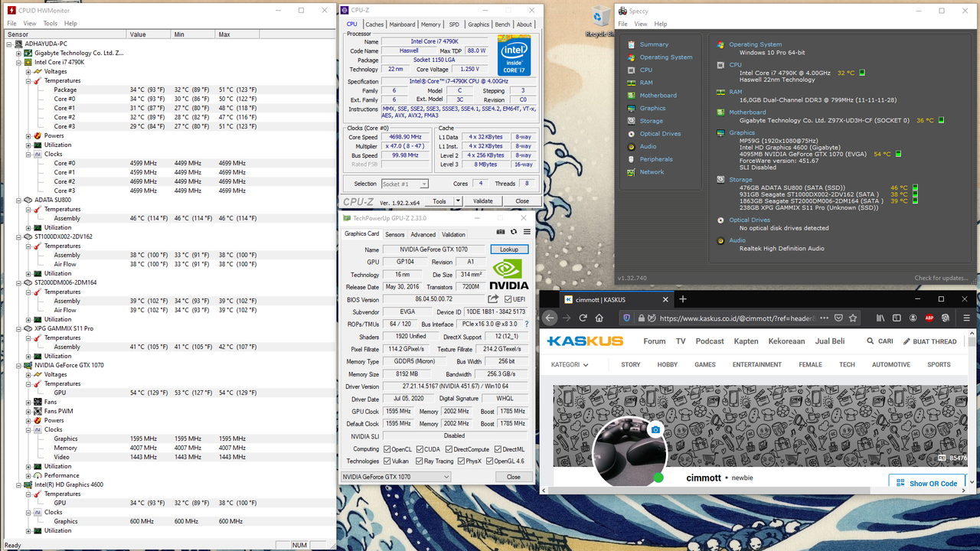The image size is (980, 551).
Task: Toggle the Vulkan checkbox
Action: tap(387, 461)
